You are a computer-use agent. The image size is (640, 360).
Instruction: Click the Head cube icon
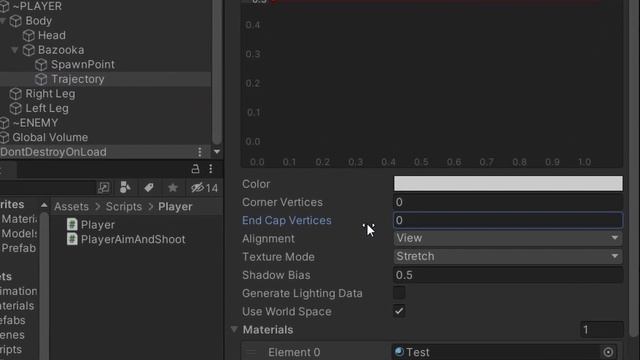[29, 36]
